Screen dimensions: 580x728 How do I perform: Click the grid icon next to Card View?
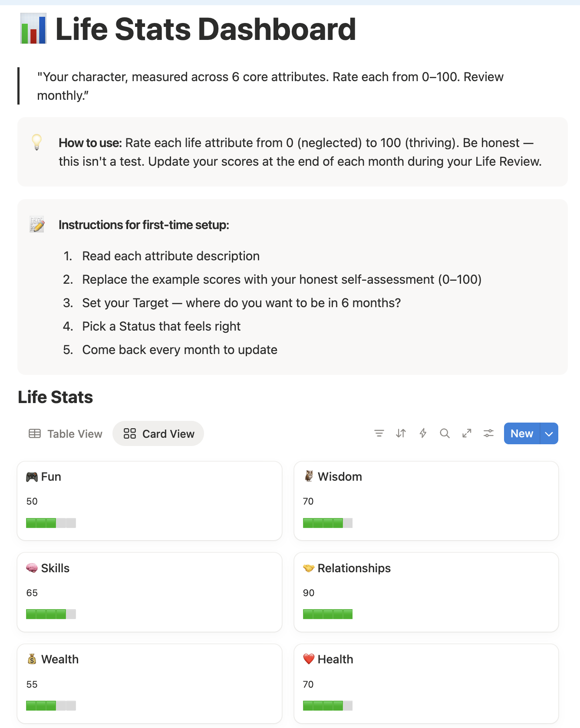pyautogui.click(x=129, y=433)
